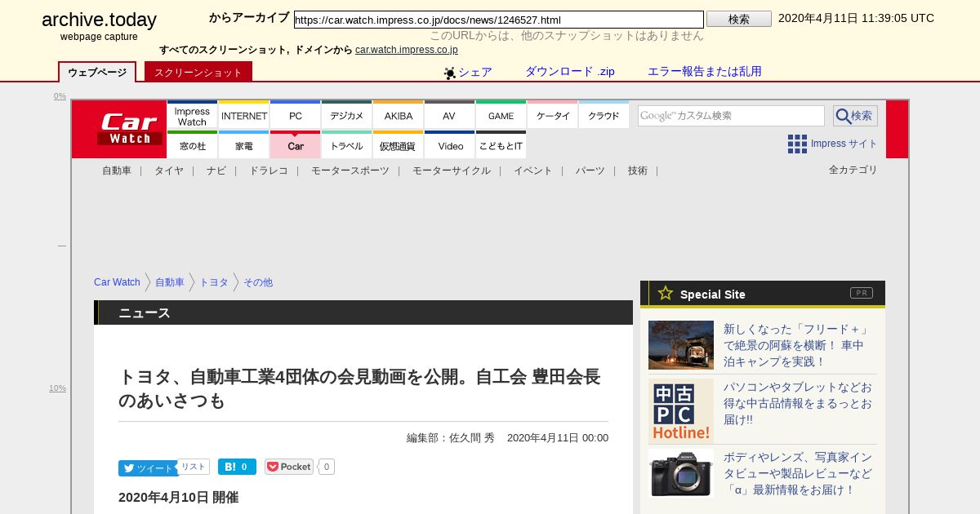980x514 pixels.
Task: Jump to the 10% page marker
Action: (57, 388)
